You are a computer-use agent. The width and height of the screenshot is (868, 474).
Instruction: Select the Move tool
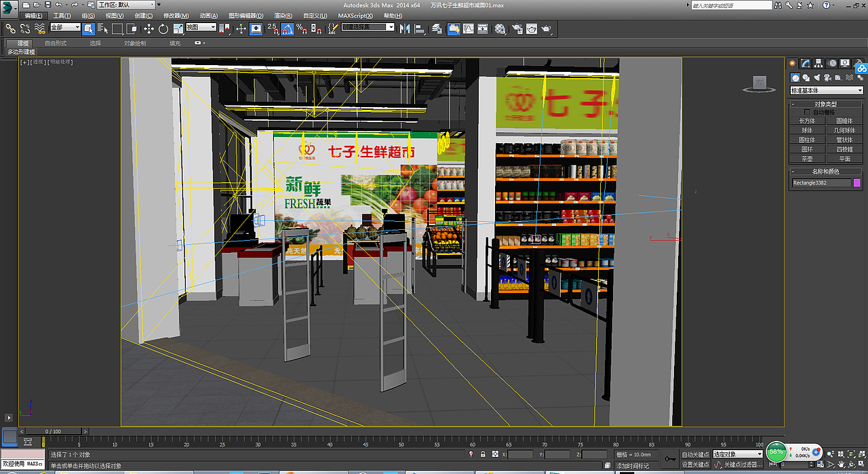149,28
